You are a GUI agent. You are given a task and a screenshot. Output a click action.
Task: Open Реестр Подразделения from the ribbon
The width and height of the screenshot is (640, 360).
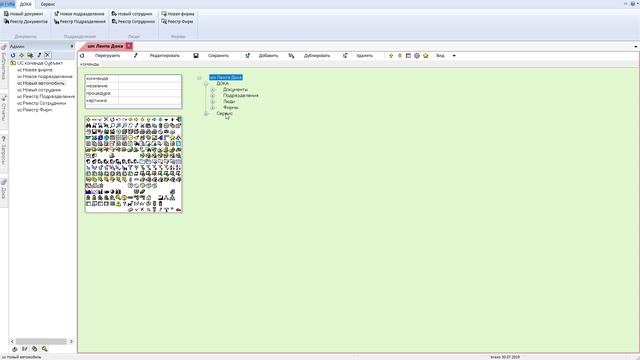pyautogui.click(x=80, y=21)
